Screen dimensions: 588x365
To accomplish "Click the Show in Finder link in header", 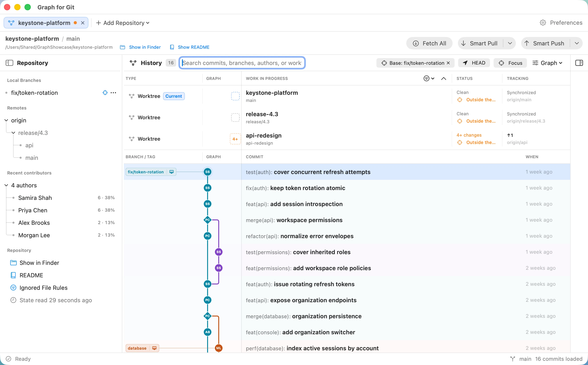I will click(140, 47).
